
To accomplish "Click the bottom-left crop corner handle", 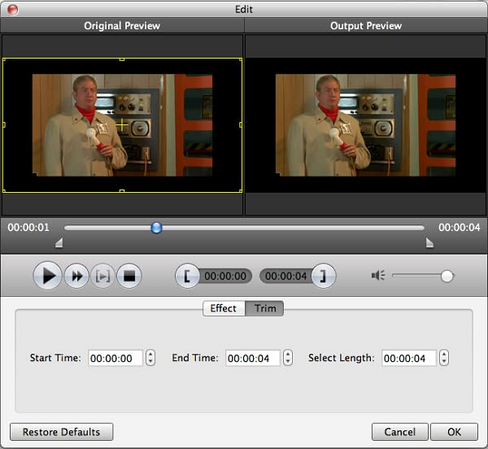I will pos(4,191).
